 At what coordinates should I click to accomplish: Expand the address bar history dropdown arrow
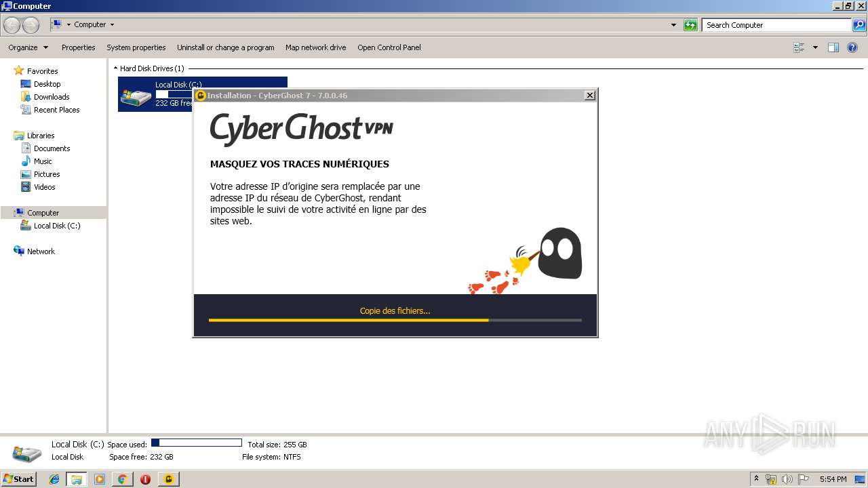coord(673,25)
